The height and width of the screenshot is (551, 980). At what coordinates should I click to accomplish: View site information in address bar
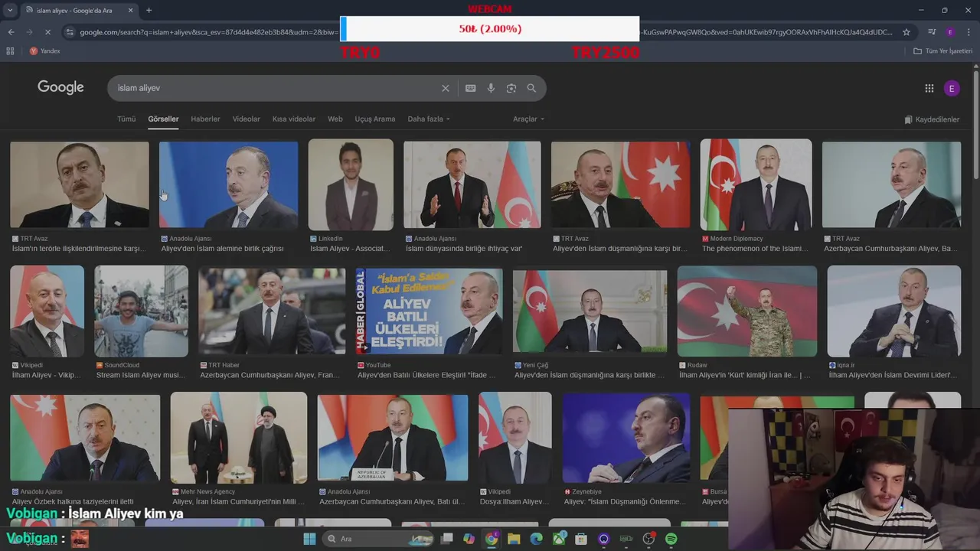[70, 32]
